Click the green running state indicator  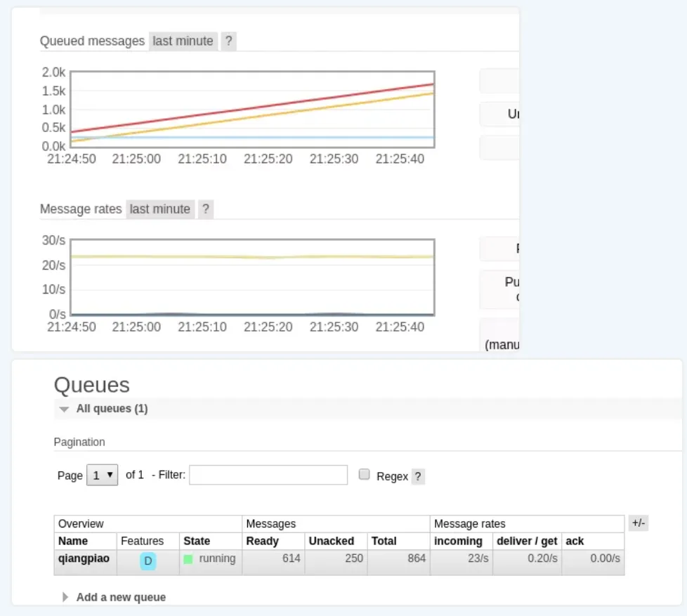click(x=188, y=559)
